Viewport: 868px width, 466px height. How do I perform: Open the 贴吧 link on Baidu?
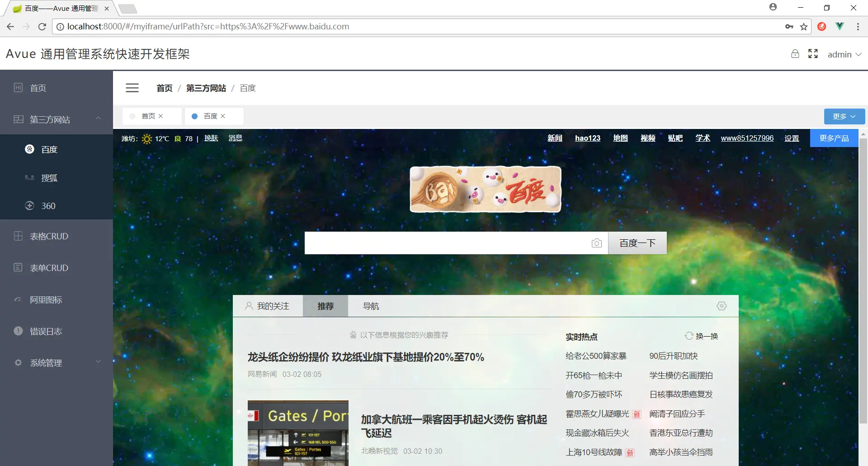point(675,138)
